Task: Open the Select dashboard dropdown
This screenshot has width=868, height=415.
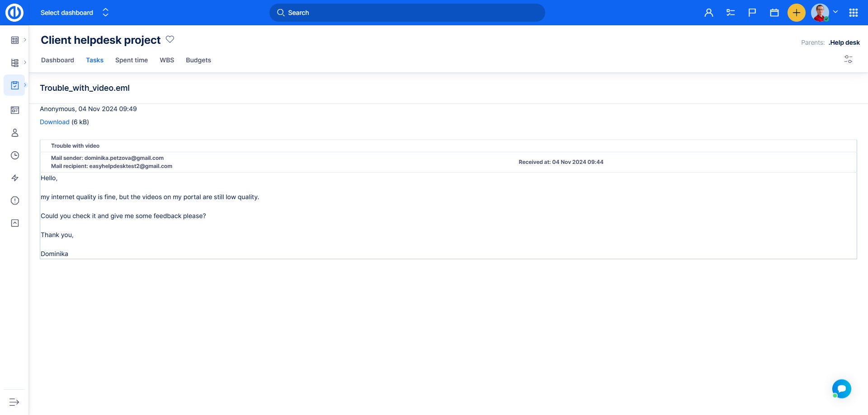Action: coord(75,13)
